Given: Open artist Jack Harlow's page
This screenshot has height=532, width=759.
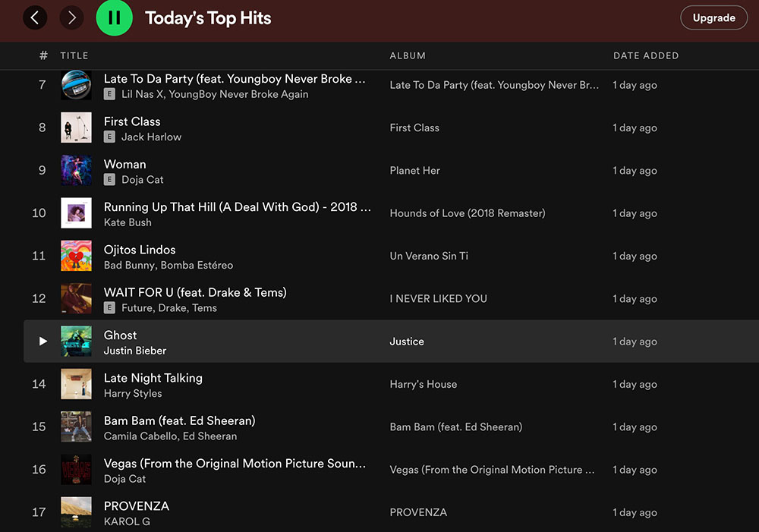Looking at the screenshot, I should pyautogui.click(x=151, y=137).
